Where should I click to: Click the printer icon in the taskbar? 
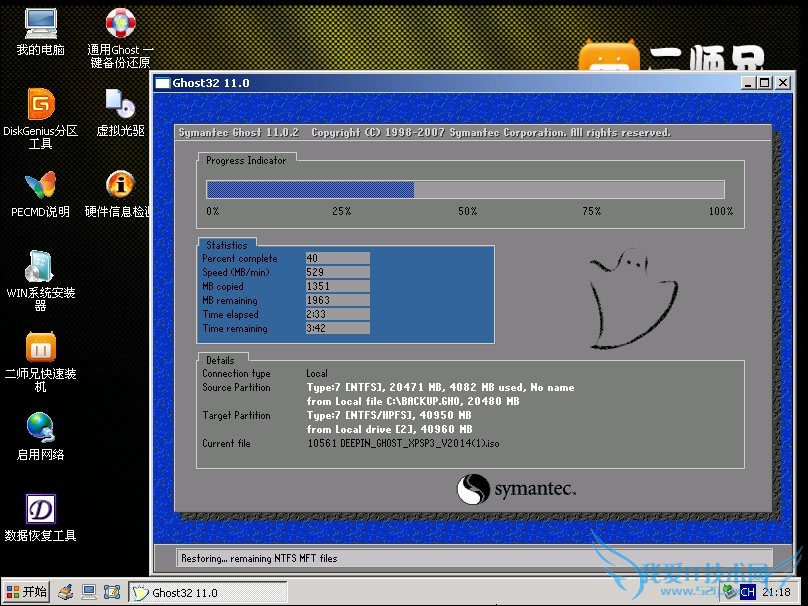pyautogui.click(x=65, y=591)
